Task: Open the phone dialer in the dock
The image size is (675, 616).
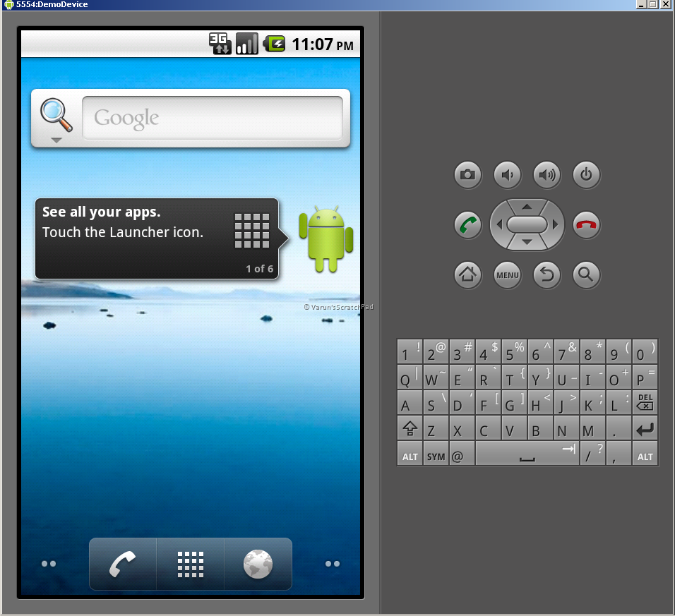Action: [x=123, y=564]
